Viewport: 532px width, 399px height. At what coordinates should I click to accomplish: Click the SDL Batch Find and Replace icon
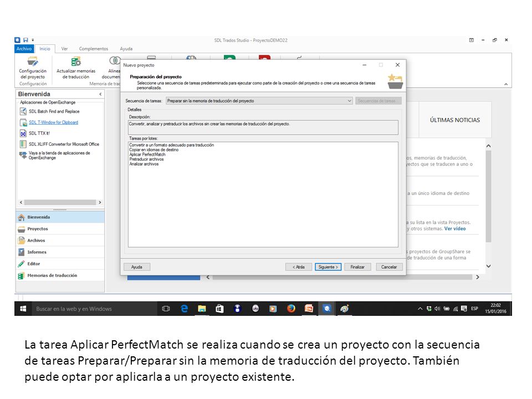tap(23, 111)
